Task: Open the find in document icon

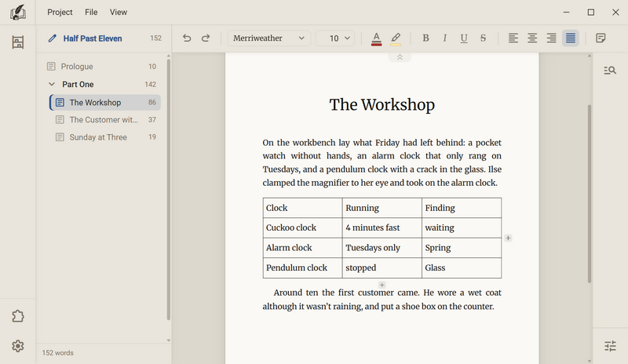Action: point(610,71)
